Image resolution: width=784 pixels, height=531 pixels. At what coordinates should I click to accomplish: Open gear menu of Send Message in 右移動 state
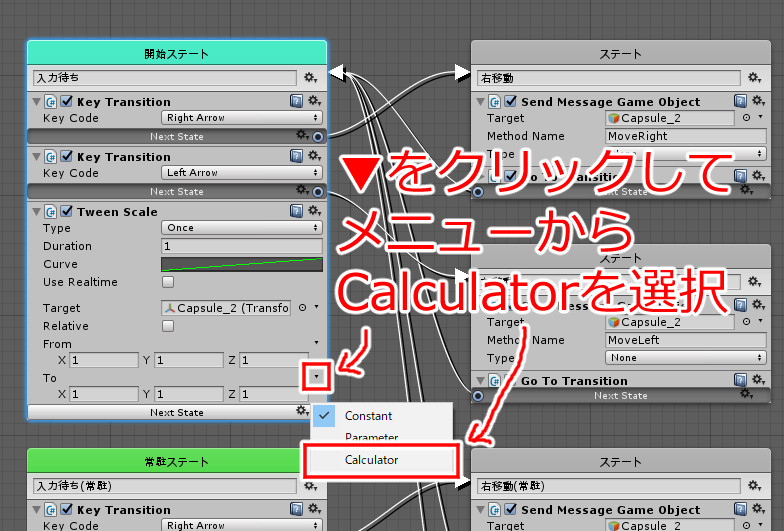tap(758, 101)
